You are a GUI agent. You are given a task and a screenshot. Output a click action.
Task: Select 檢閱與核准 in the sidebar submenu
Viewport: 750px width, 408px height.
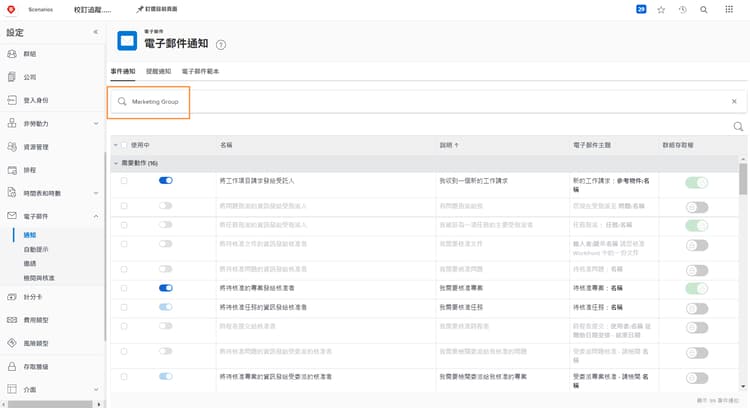pyautogui.click(x=39, y=278)
